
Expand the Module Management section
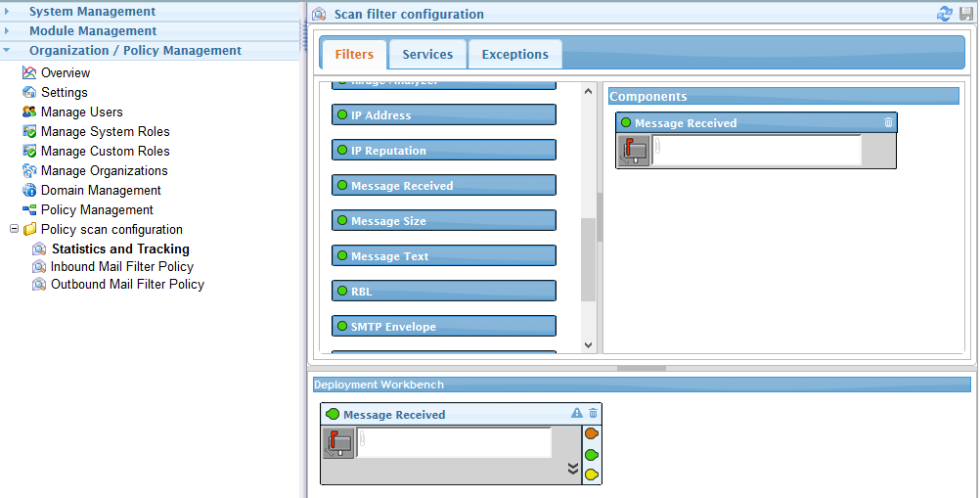7,30
